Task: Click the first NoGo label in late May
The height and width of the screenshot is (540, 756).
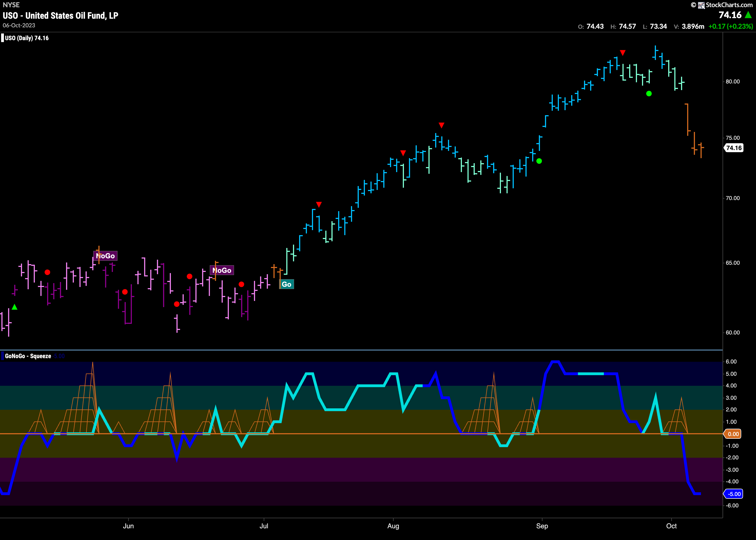Action: click(x=105, y=256)
